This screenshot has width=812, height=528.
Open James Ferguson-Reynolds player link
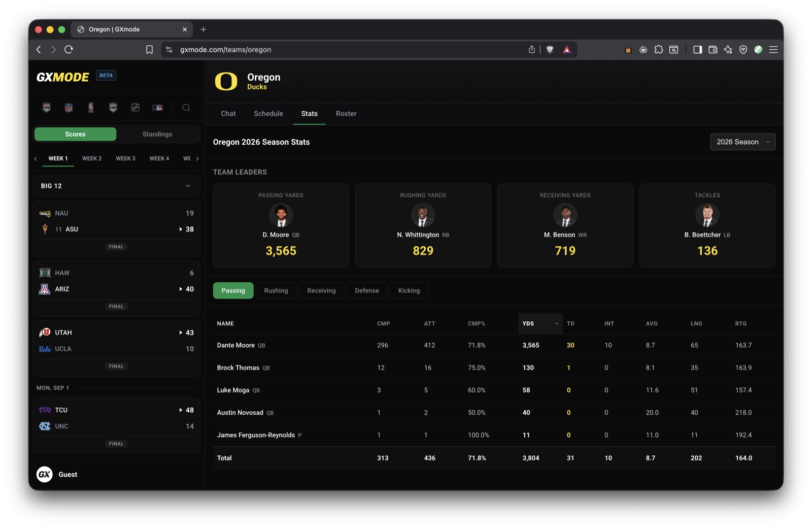point(256,435)
